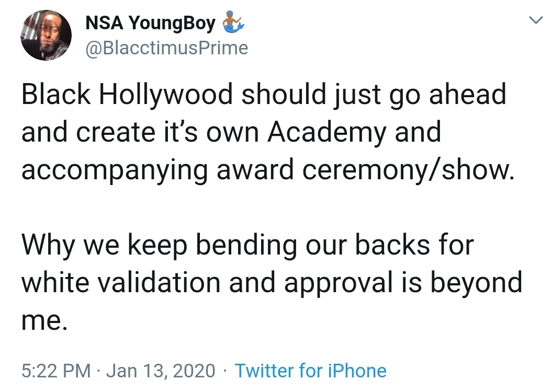Click the word approval in the tweet
This screenshot has width=552, height=392.
pos(339,283)
